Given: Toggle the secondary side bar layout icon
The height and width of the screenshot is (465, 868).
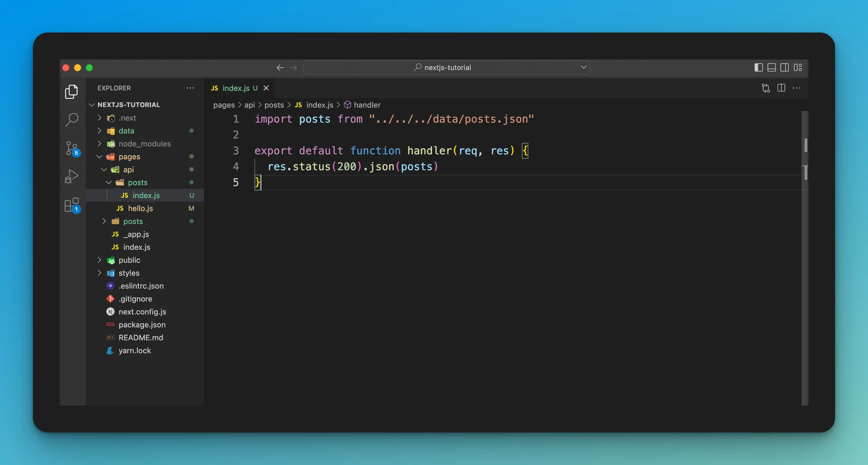Looking at the screenshot, I should pyautogui.click(x=785, y=67).
